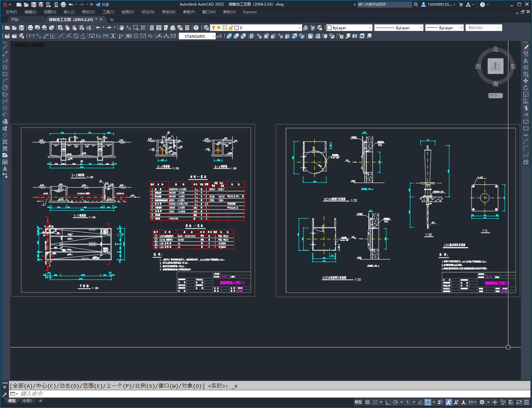The image size is (532, 408).
Task: Click the Zoom Window icon
Action: click(136, 28)
